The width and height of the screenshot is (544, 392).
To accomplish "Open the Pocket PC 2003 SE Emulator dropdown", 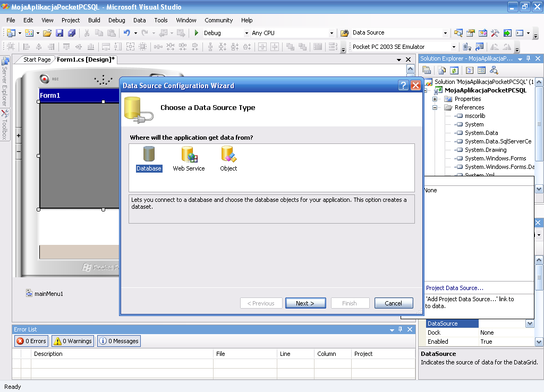I will click(x=454, y=47).
